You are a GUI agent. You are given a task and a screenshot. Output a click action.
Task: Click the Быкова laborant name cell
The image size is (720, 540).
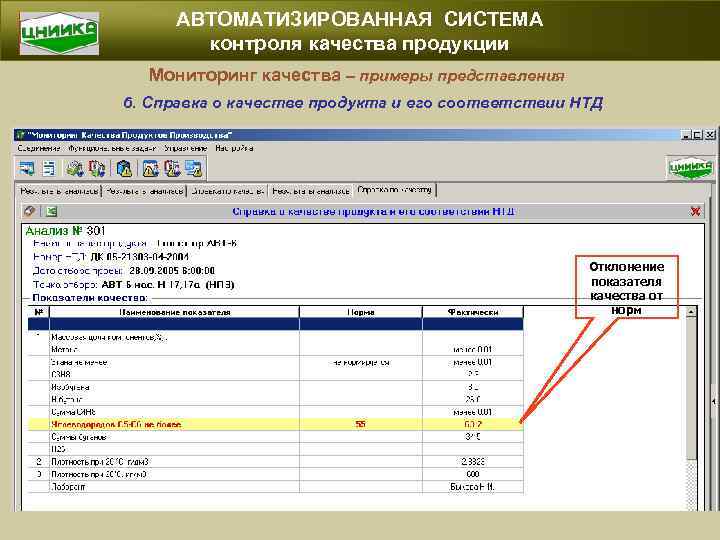(472, 487)
